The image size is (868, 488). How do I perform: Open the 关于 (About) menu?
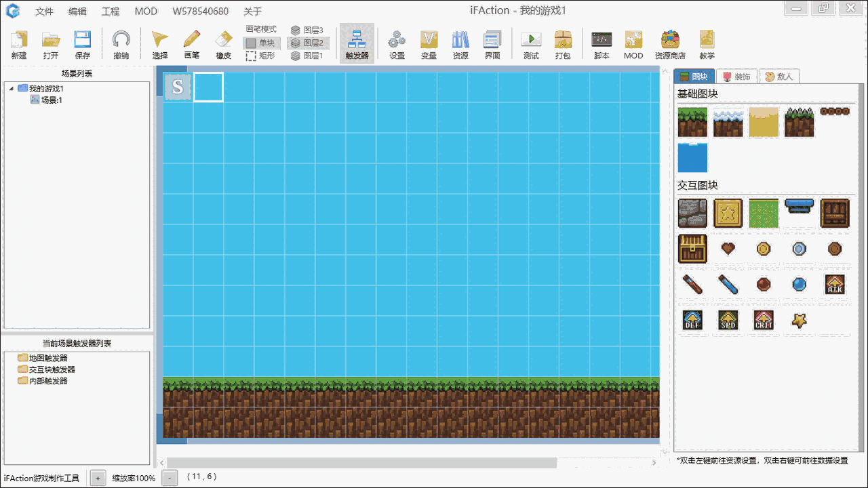[x=253, y=12]
